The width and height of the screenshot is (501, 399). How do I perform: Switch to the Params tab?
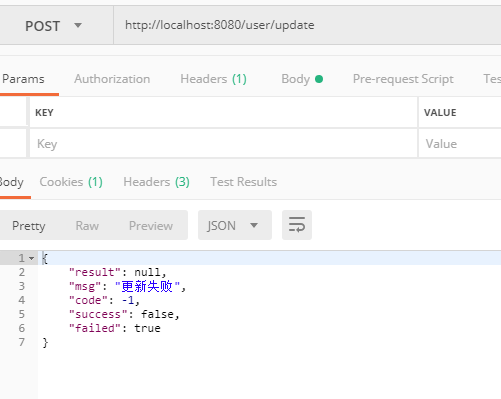(23, 79)
